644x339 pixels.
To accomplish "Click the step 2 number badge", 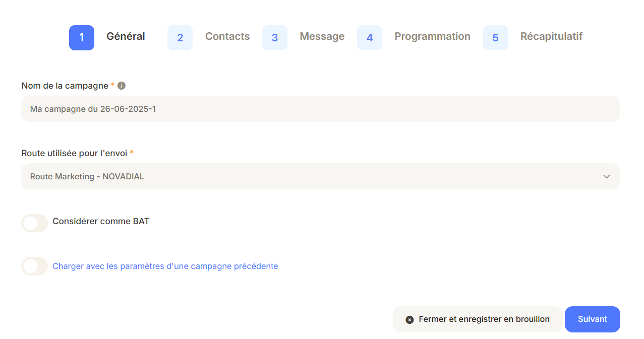I will pos(180,38).
